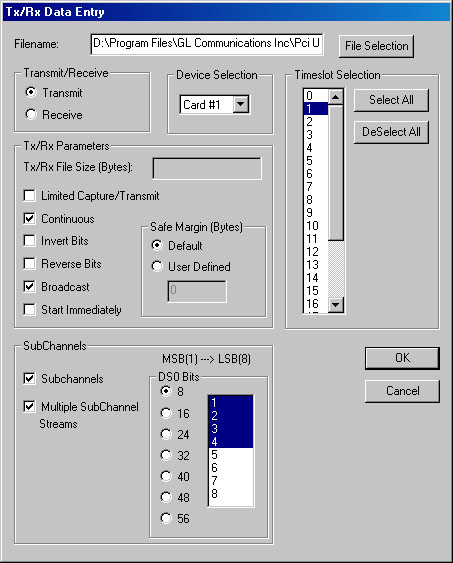Enable Reverse Bits option
The width and height of the screenshot is (453, 563).
pos(29,264)
